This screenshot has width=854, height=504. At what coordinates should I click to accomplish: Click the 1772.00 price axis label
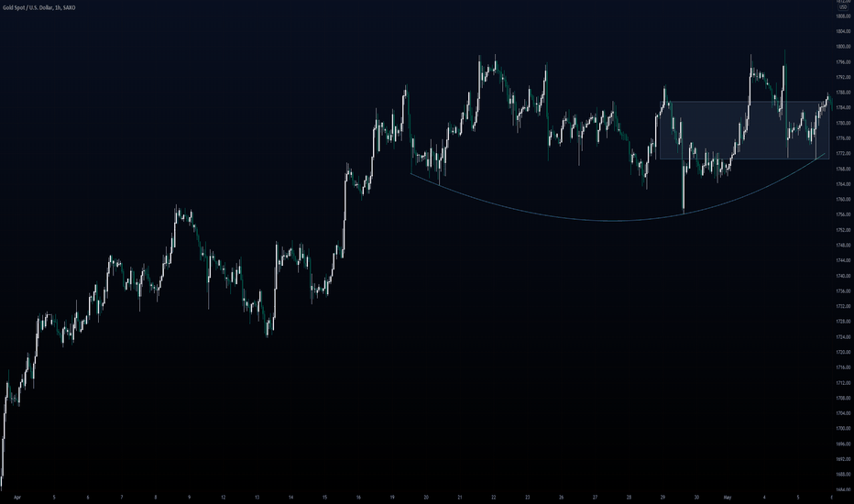point(843,154)
